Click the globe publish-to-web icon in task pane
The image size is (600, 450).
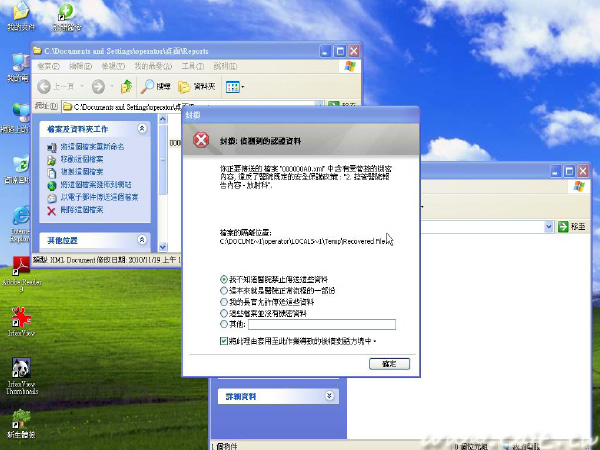[51, 185]
